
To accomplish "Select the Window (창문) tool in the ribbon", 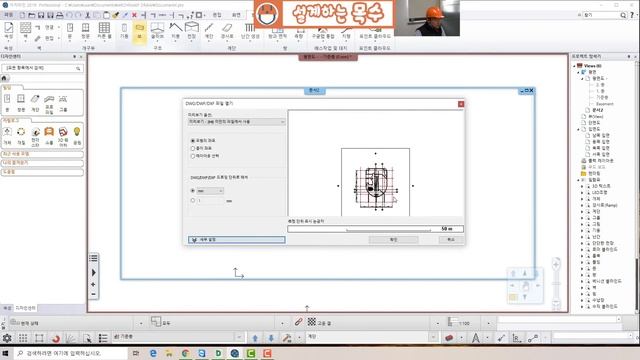I will click(85, 31).
